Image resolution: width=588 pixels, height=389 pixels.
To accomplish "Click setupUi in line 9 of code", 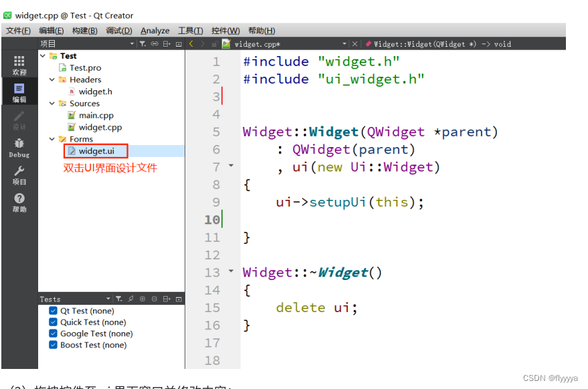I will pos(338,203).
